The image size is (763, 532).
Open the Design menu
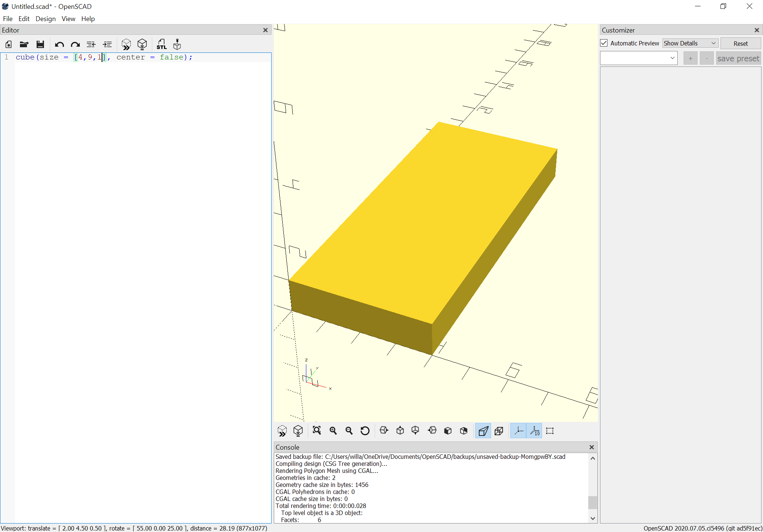45,19
